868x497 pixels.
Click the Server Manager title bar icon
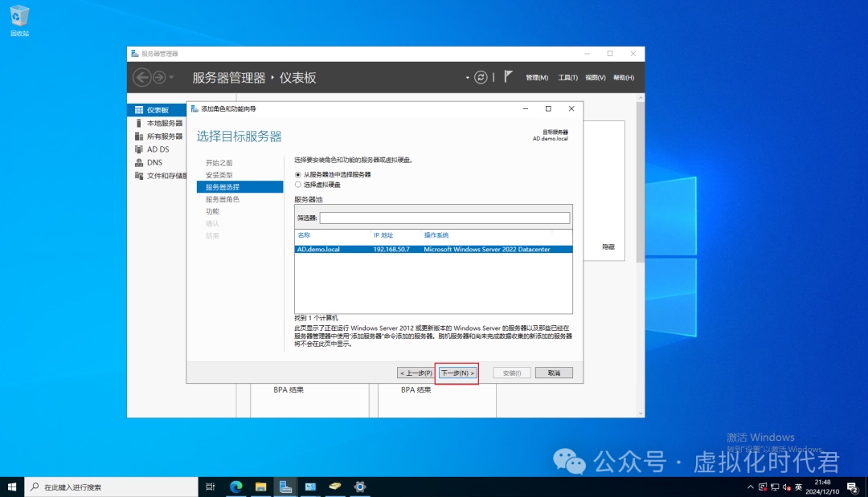click(134, 54)
